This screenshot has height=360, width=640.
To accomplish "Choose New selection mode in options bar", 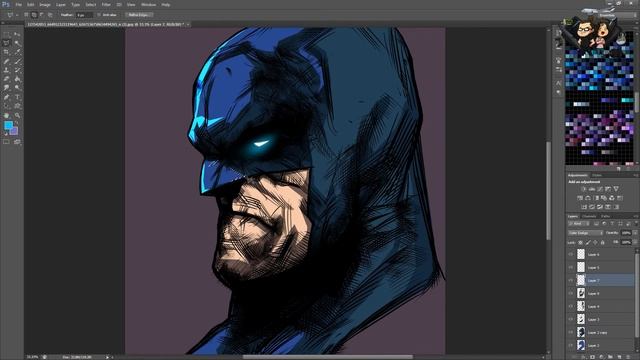I will [x=26, y=15].
